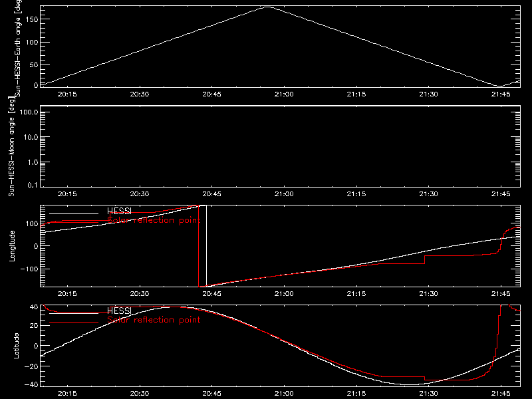Click 150 tick on Sun-HESSI-Earth axis

click(x=32, y=19)
